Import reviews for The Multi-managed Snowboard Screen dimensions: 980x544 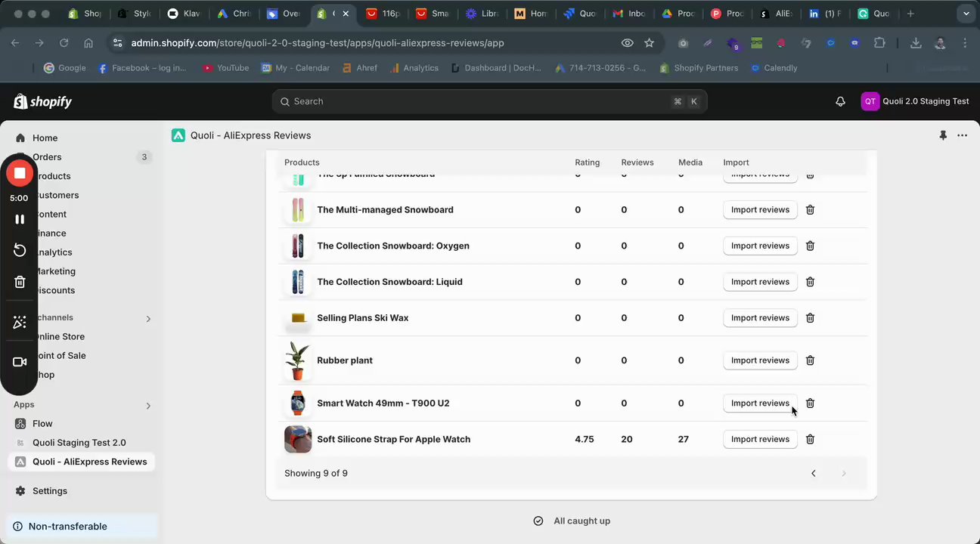[760, 210]
